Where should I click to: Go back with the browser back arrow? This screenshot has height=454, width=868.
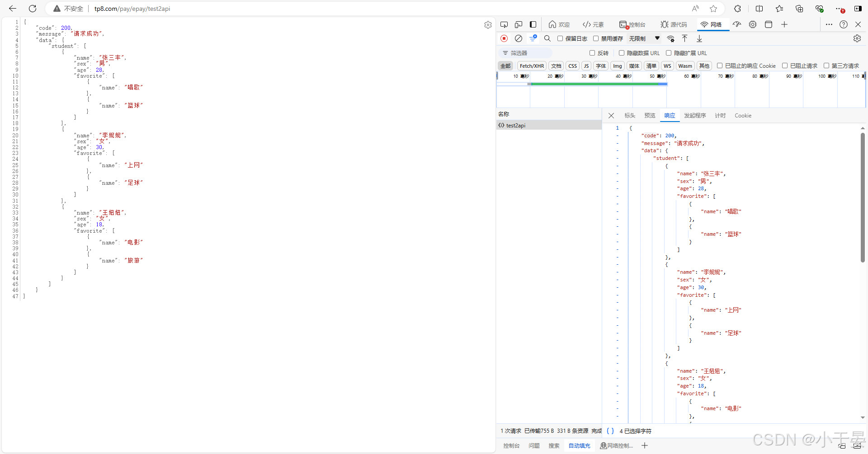click(13, 9)
